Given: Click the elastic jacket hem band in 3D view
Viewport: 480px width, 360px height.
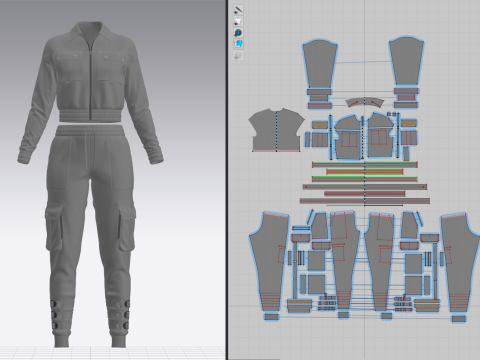Looking at the screenshot, I should [90, 115].
